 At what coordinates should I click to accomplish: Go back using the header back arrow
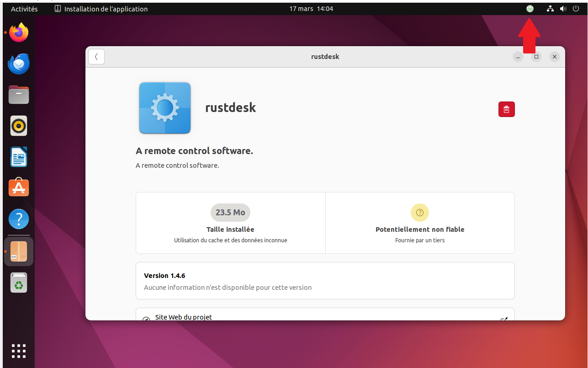96,57
